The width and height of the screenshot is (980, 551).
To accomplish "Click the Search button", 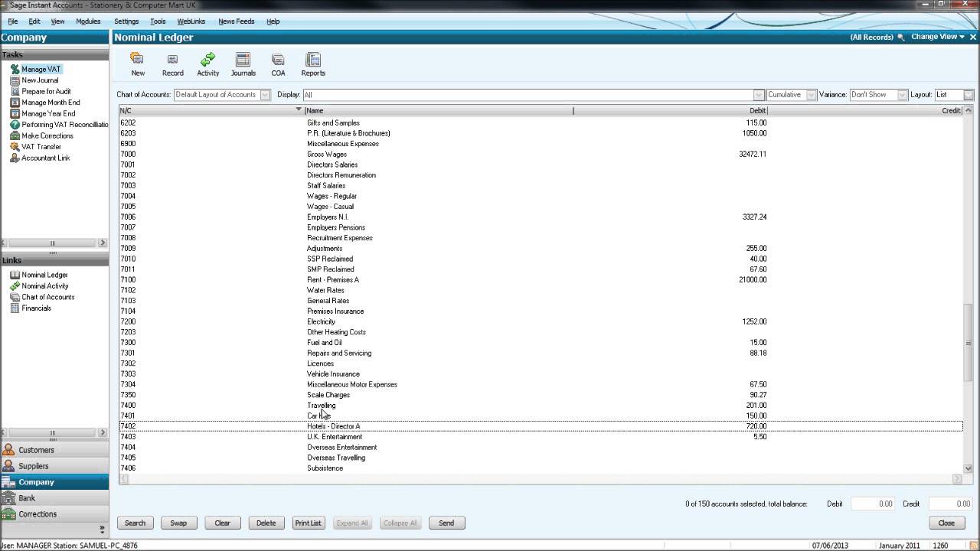I will click(x=135, y=523).
